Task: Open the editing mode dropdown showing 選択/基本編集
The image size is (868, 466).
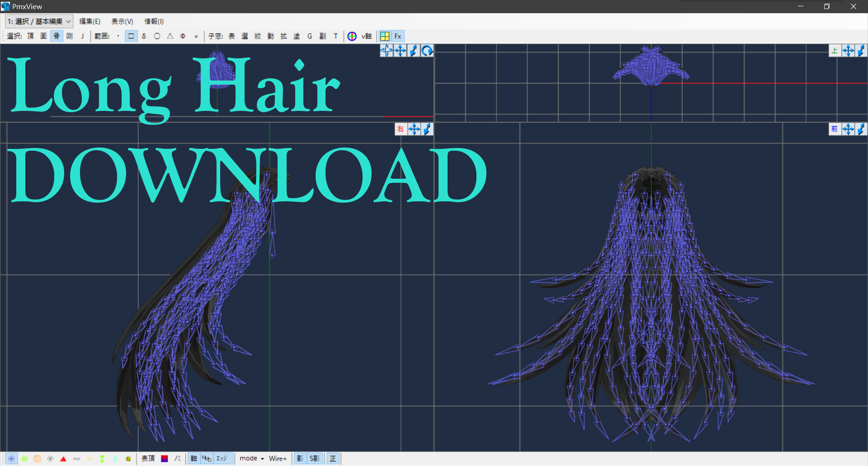Action: pos(38,21)
